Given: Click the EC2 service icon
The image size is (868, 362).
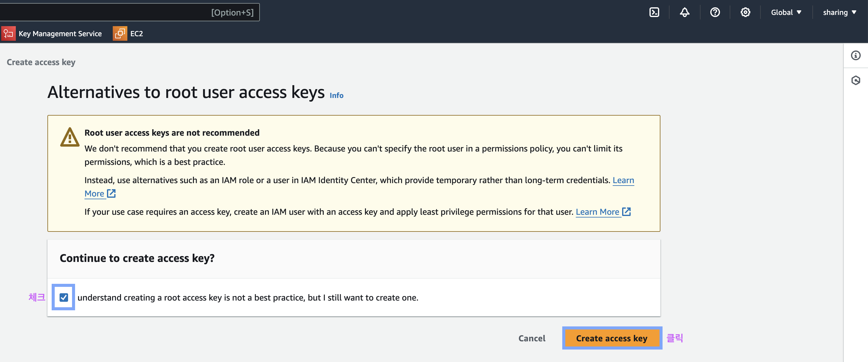Looking at the screenshot, I should (x=120, y=33).
